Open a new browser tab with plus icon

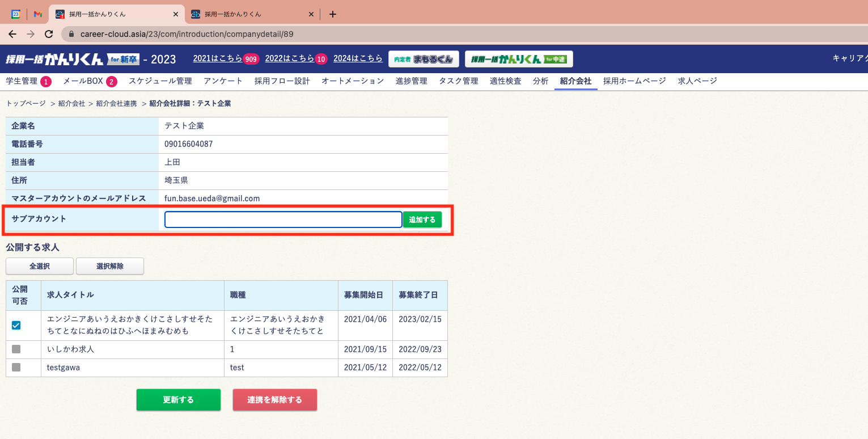click(x=333, y=14)
